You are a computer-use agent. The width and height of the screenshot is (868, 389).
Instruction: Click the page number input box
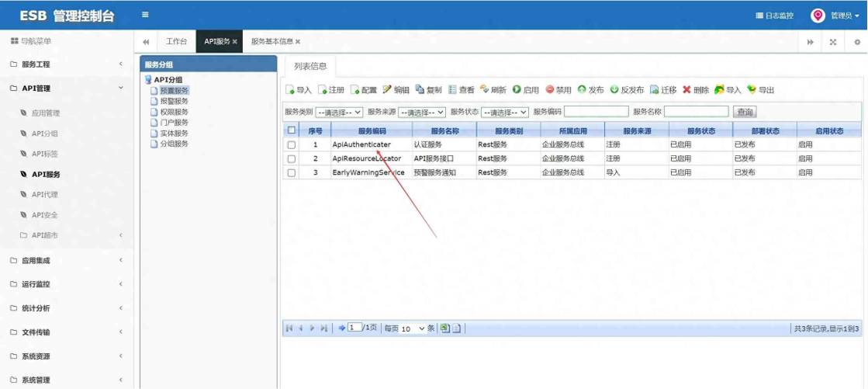click(354, 328)
